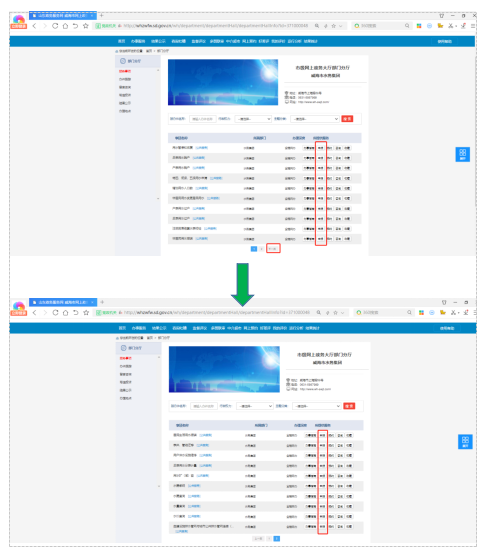Click the bookmark star in the lower browser toolbar
Image resolution: width=491 pixels, height=559 pixels.
[x=86, y=313]
